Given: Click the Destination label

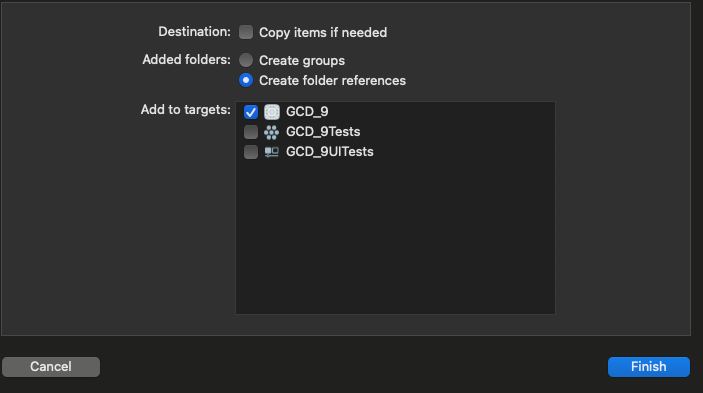Looking at the screenshot, I should point(194,32).
